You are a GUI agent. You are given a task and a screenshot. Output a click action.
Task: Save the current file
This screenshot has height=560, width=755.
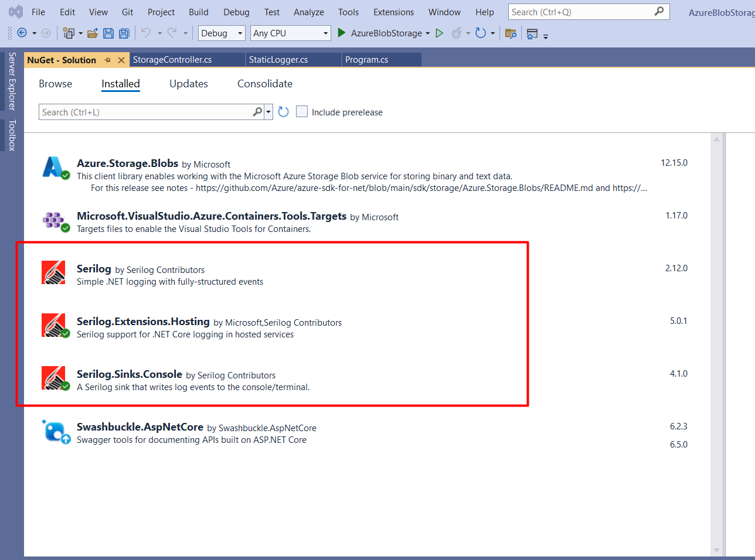point(108,33)
